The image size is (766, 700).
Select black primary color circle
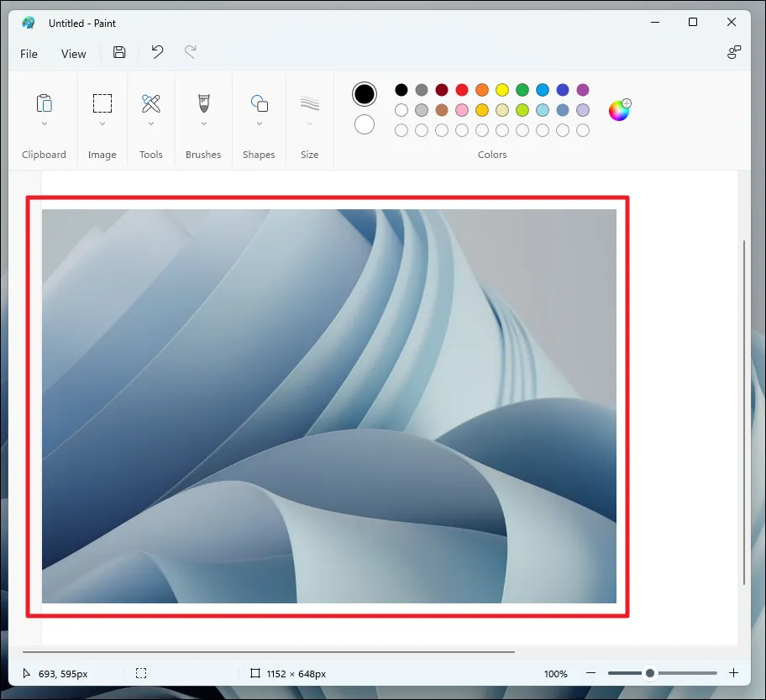coord(365,94)
